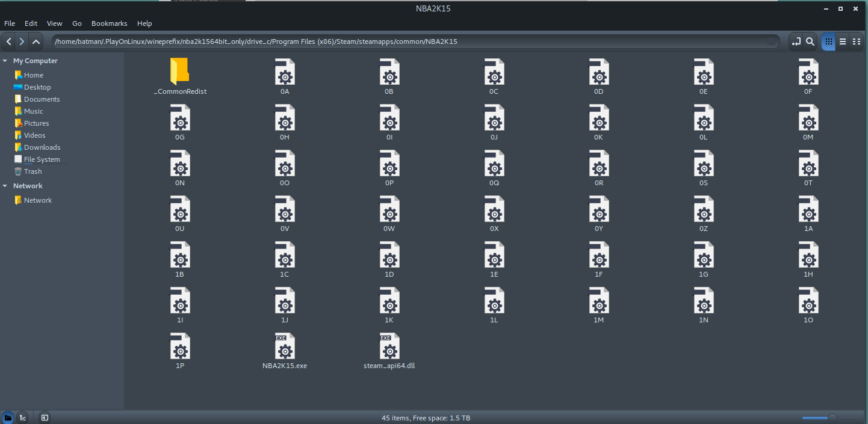Click the 1L file name label
This screenshot has height=424, width=868.
[x=494, y=320]
